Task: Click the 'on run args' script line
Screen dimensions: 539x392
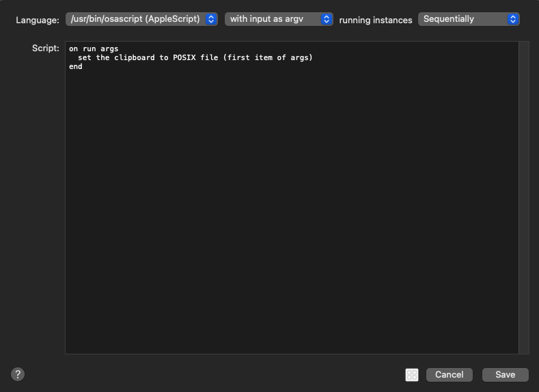Action: pos(94,48)
